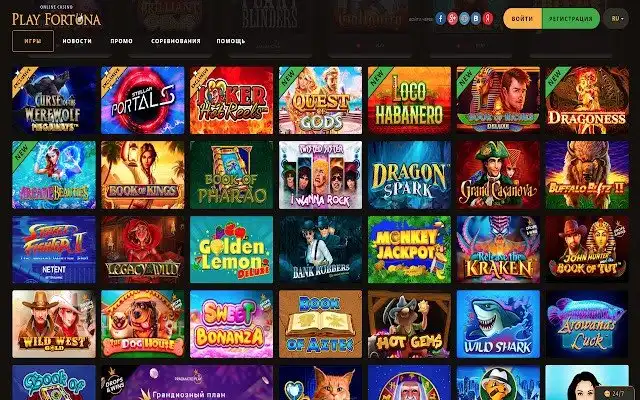The height and width of the screenshot is (400, 640).
Task: Open the Помощь help menu
Action: pyautogui.click(x=231, y=41)
